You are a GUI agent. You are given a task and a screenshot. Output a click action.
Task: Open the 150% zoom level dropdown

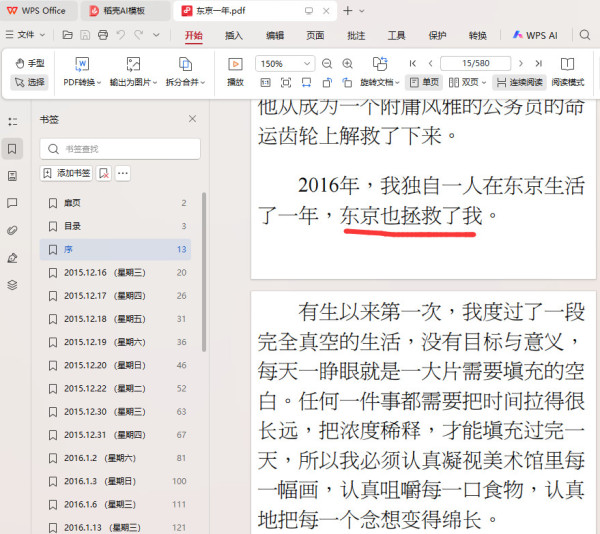click(307, 63)
